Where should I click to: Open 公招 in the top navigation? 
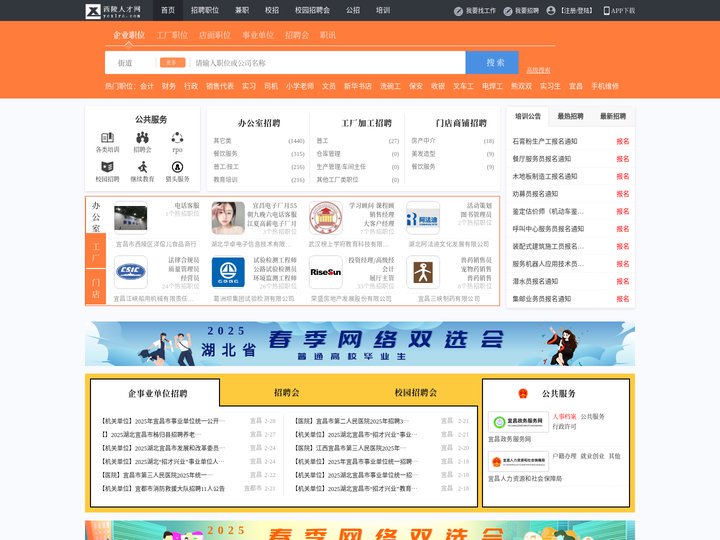point(353,10)
